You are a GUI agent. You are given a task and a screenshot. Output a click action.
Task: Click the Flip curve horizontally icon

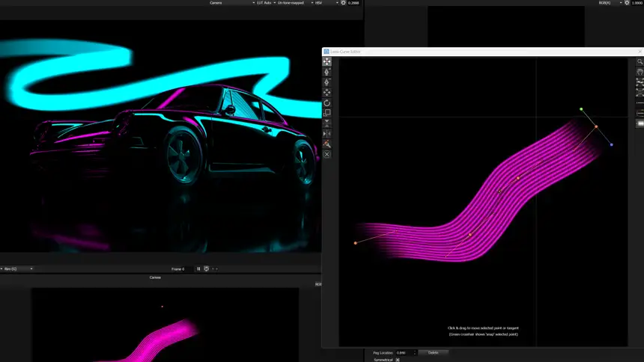click(327, 133)
